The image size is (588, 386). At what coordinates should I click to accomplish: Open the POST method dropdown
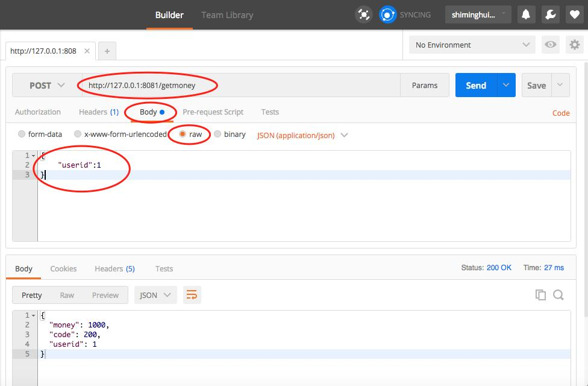(x=47, y=86)
